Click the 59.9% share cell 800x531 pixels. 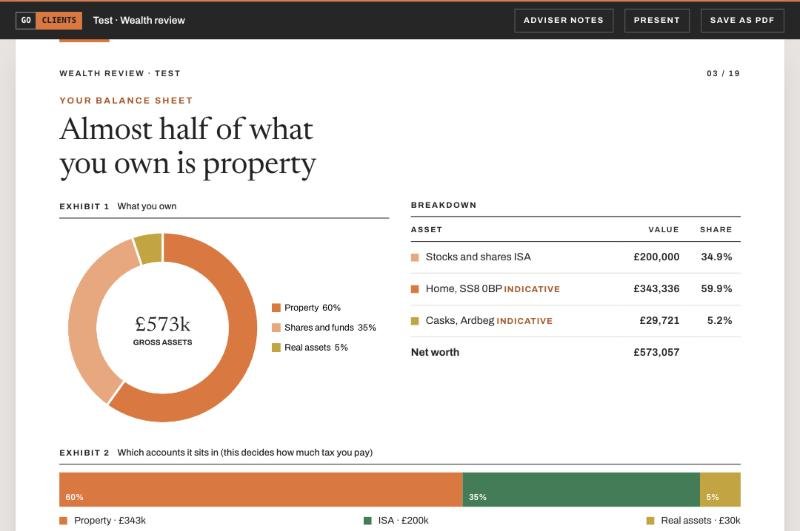click(x=716, y=289)
